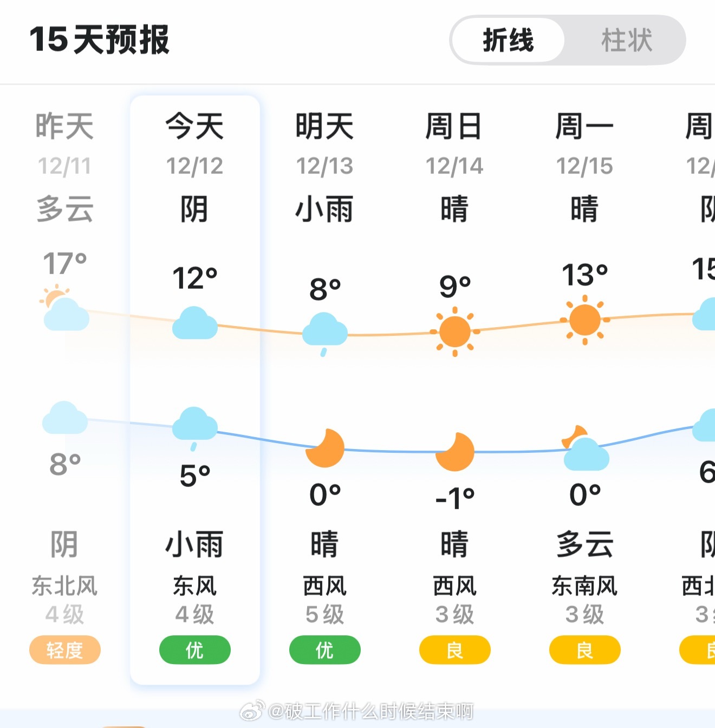The width and height of the screenshot is (715, 728).
Task: Click the yellow 良 badge under 周日
Action: 455,651
